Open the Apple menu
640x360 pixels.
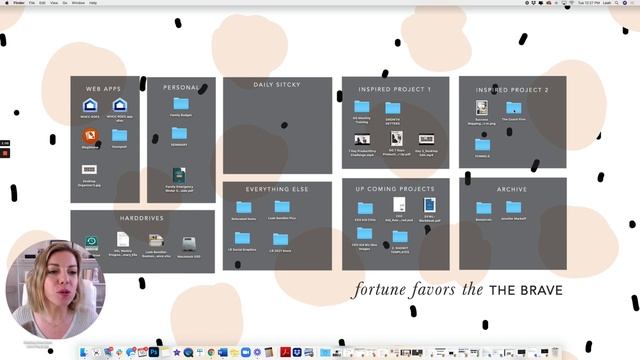7,2
